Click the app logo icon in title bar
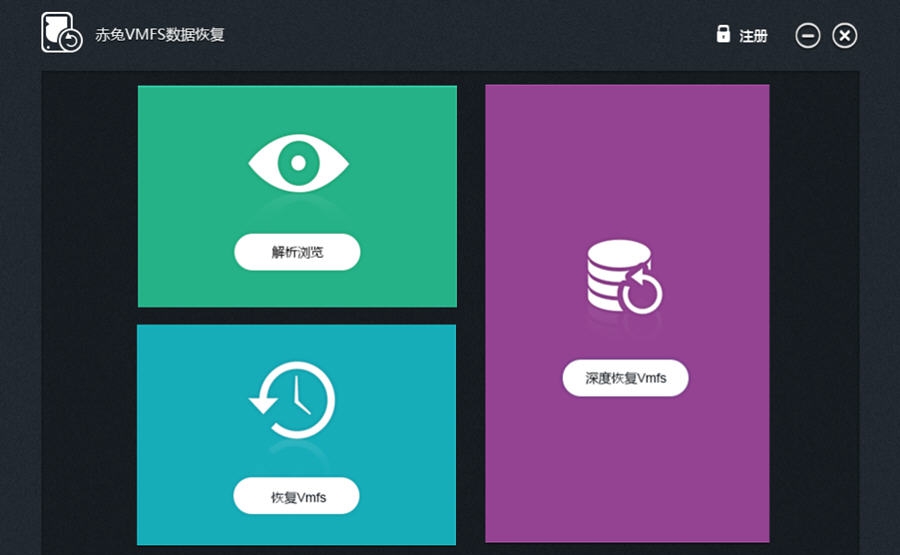Image resolution: width=900 pixels, height=555 pixels. 61,33
